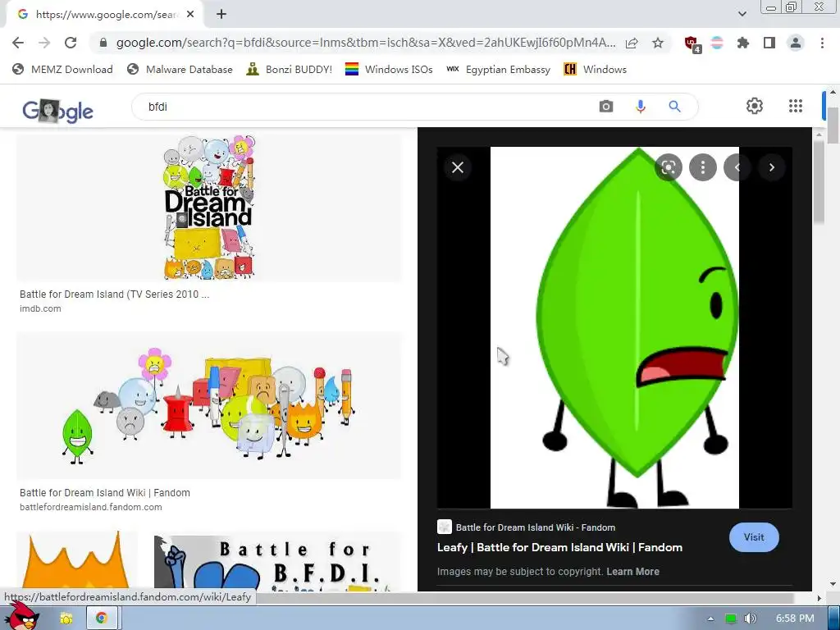This screenshot has width=840, height=630.
Task: Open the Egyptian Embassy bookmark
Action: pos(498,69)
